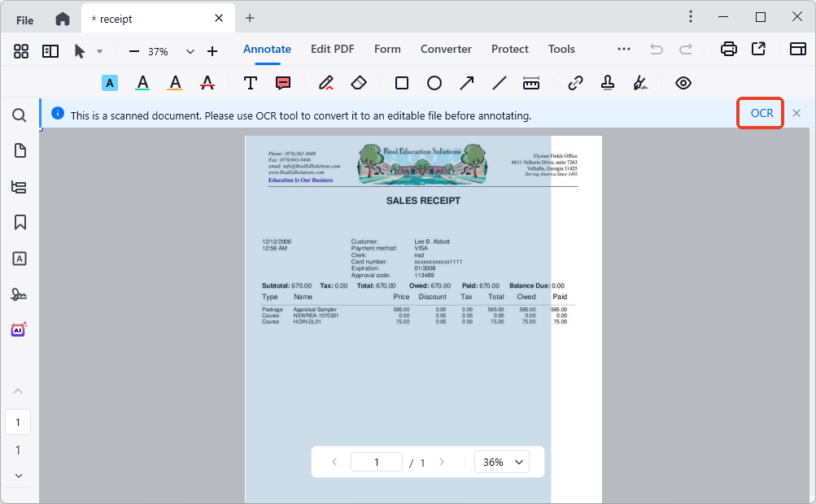Screen dimensions: 816x504
Task: Select the Highlight text tool
Action: [110, 83]
